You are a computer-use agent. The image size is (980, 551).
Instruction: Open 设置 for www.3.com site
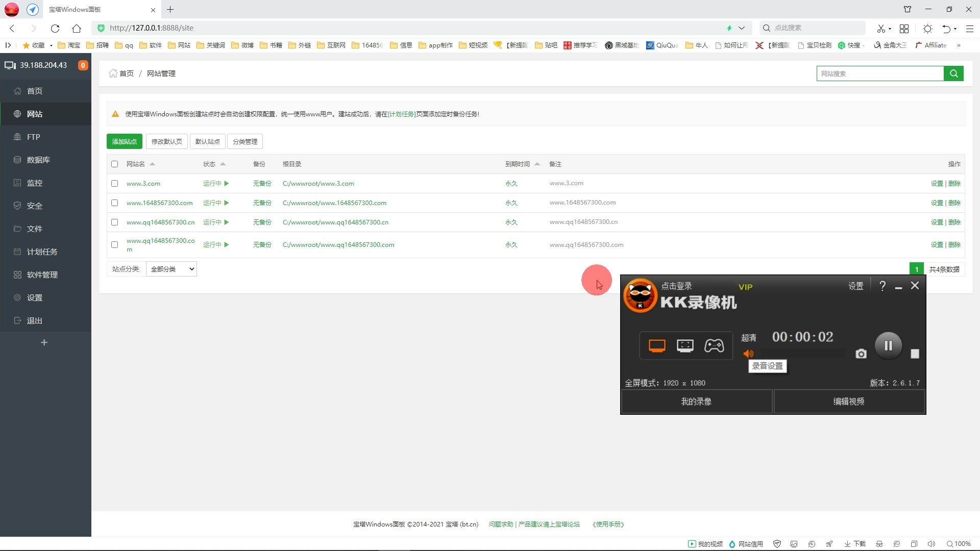click(937, 183)
